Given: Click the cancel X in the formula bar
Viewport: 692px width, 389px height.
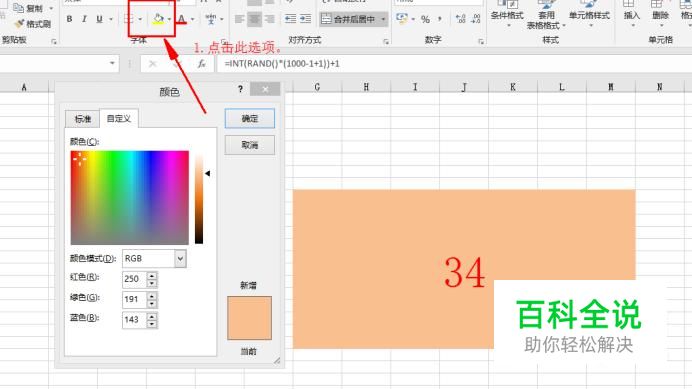Looking at the screenshot, I should click(x=152, y=64).
